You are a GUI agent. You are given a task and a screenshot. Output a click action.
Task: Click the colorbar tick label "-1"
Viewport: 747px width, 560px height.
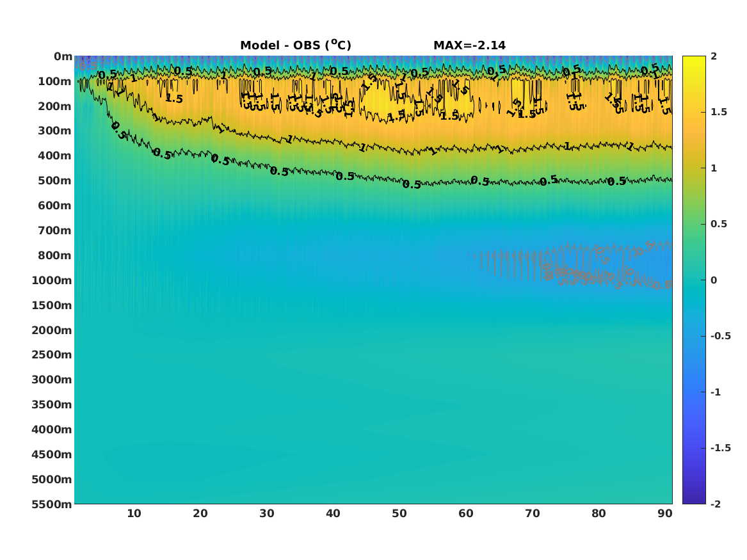(x=716, y=392)
